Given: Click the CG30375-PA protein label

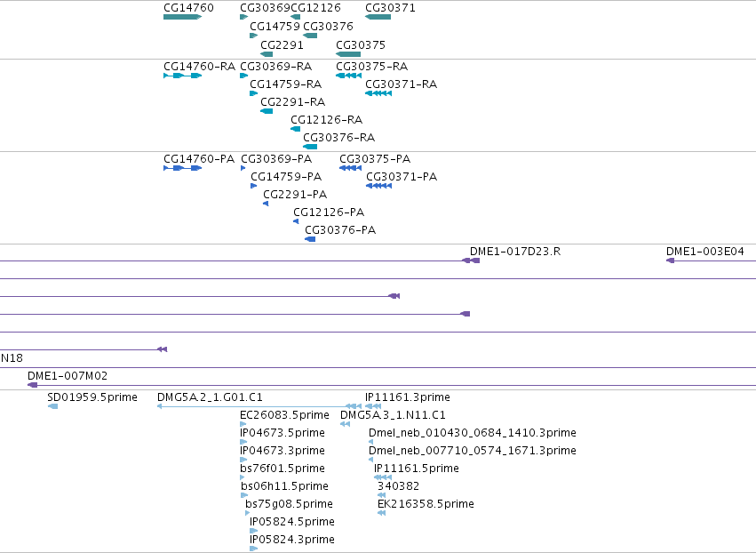Looking at the screenshot, I should [375, 159].
